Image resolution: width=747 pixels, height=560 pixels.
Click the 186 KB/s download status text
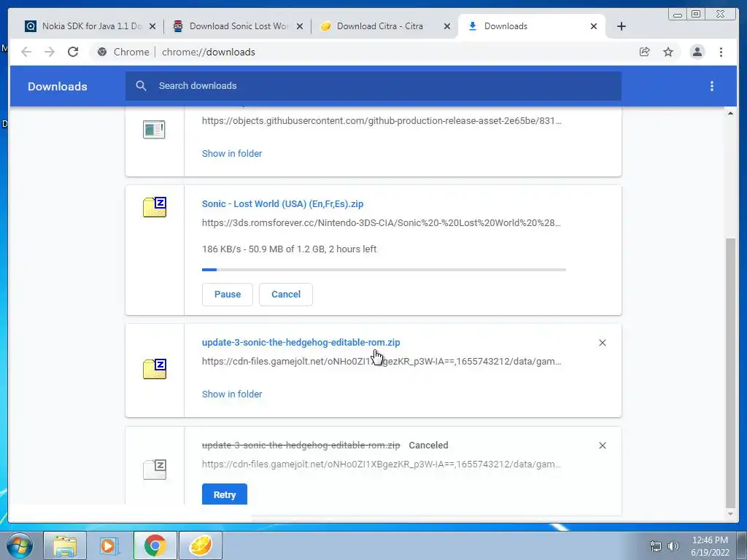point(289,249)
